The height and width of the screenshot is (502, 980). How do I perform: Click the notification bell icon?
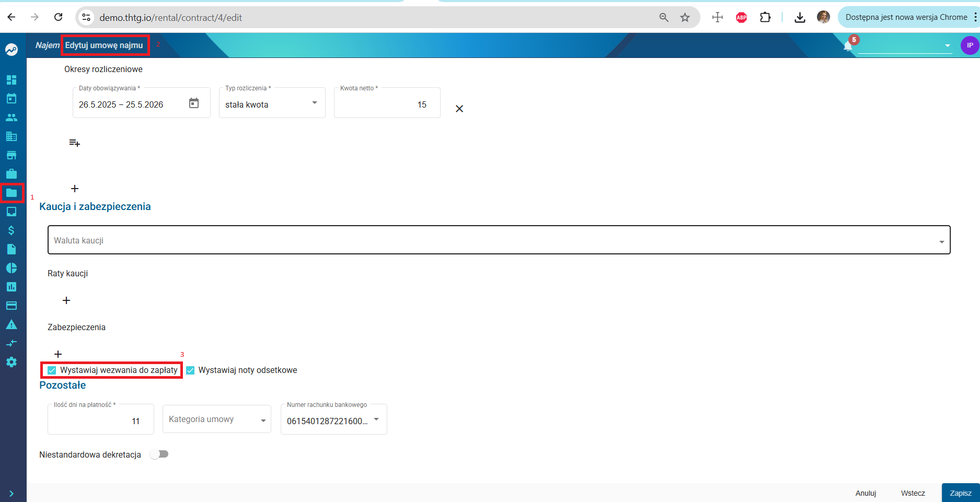pyautogui.click(x=848, y=46)
